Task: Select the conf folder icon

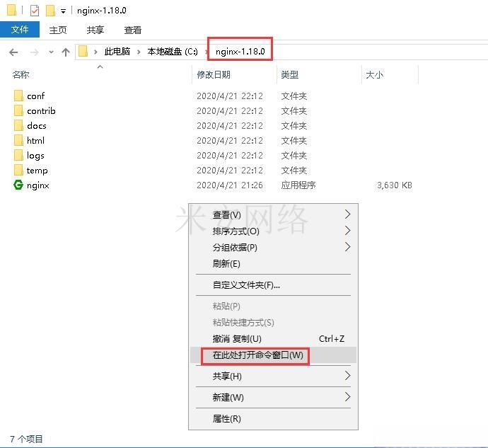Action: (x=18, y=96)
